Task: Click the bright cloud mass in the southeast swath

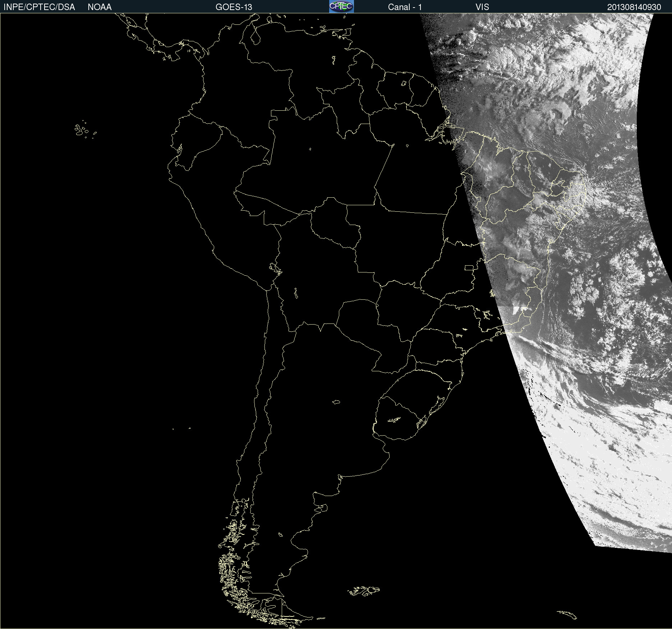Action: click(593, 449)
